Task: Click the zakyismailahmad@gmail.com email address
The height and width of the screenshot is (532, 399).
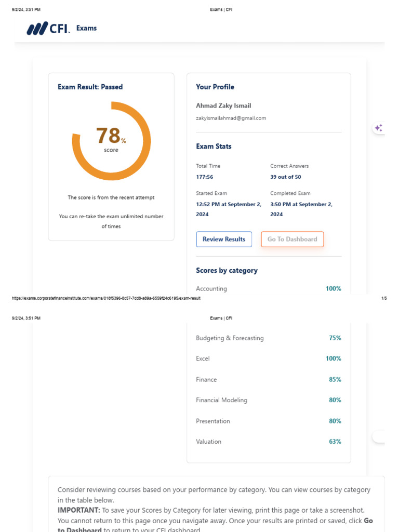Action: 231,118
